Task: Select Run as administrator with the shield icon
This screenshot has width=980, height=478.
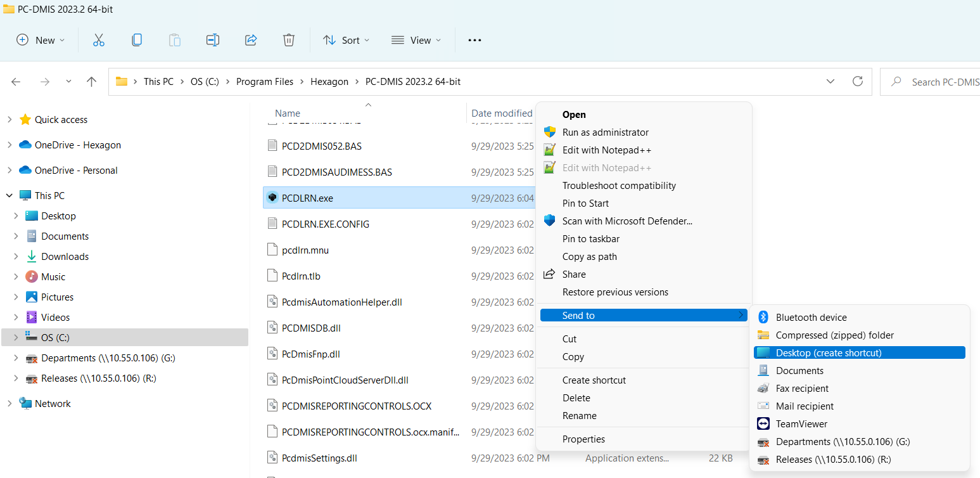Action: [x=605, y=132]
